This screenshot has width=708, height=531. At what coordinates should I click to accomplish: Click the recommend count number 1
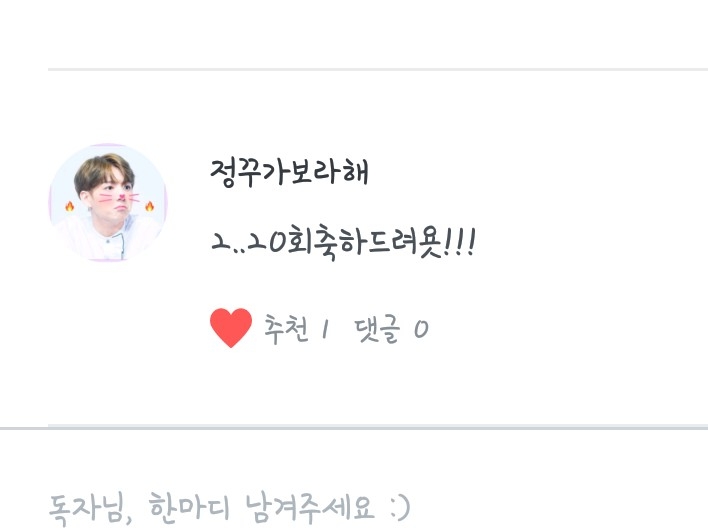point(325,330)
